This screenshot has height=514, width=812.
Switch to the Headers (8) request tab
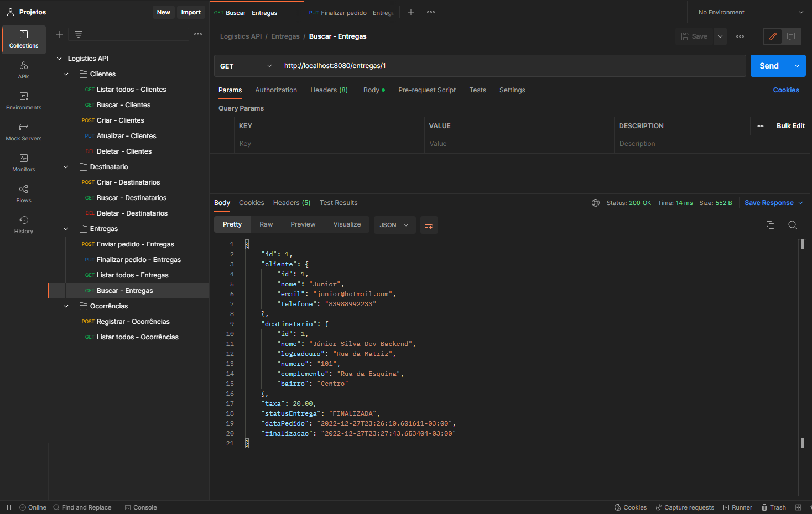point(329,90)
